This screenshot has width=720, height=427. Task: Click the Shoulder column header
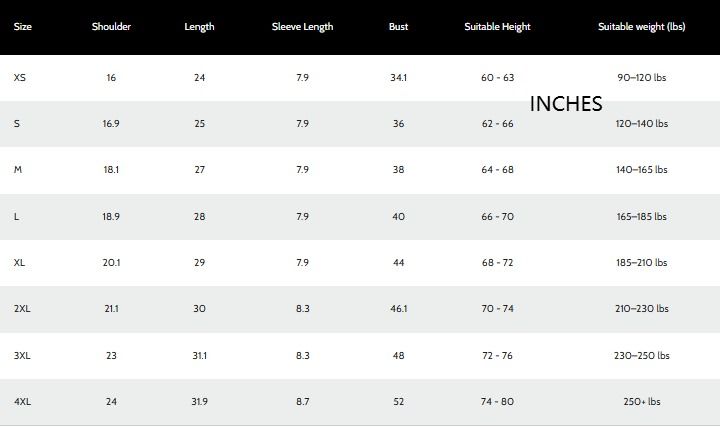coord(111,27)
